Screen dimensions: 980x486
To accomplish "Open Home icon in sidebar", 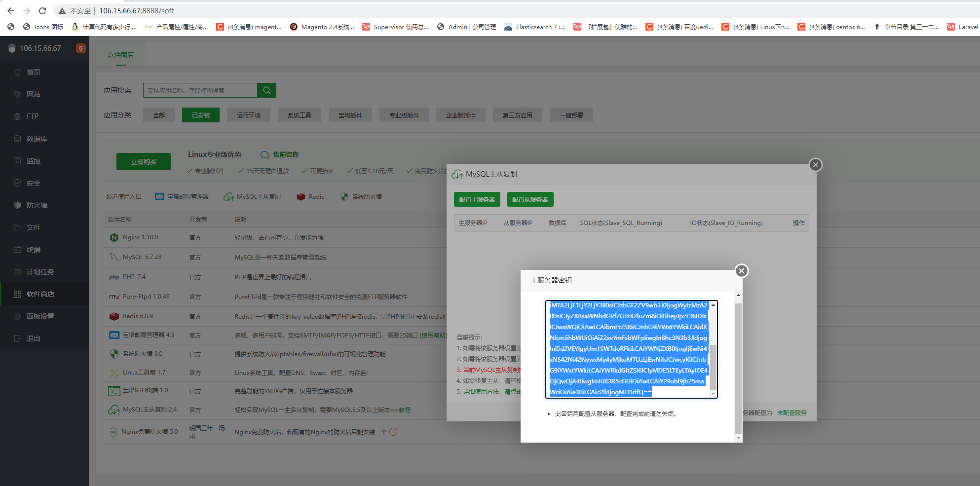I will tap(17, 72).
